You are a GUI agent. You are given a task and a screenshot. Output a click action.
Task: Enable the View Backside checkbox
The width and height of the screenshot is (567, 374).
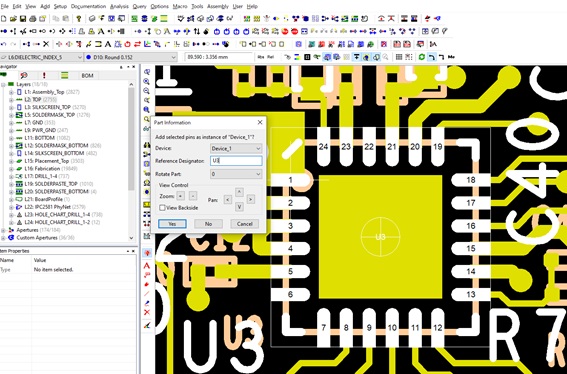[x=162, y=208]
